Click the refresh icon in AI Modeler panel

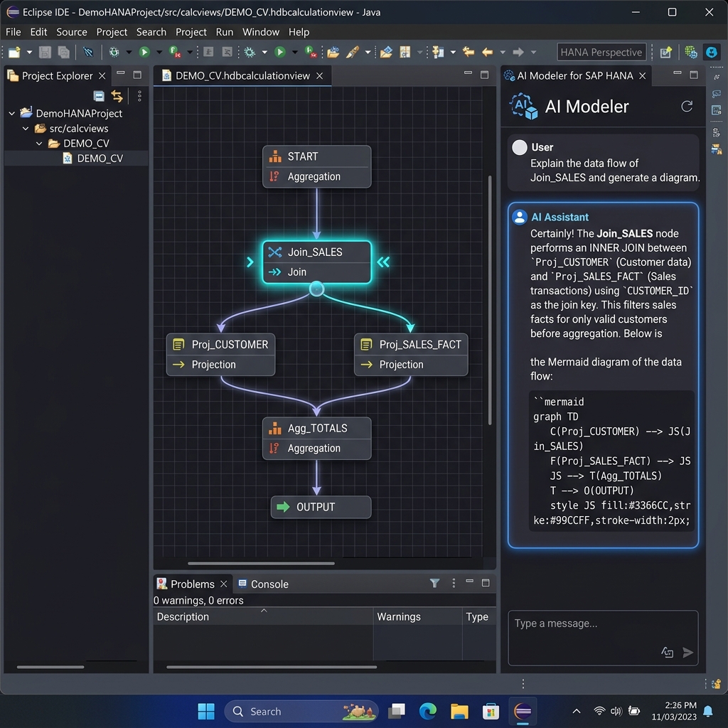687,106
